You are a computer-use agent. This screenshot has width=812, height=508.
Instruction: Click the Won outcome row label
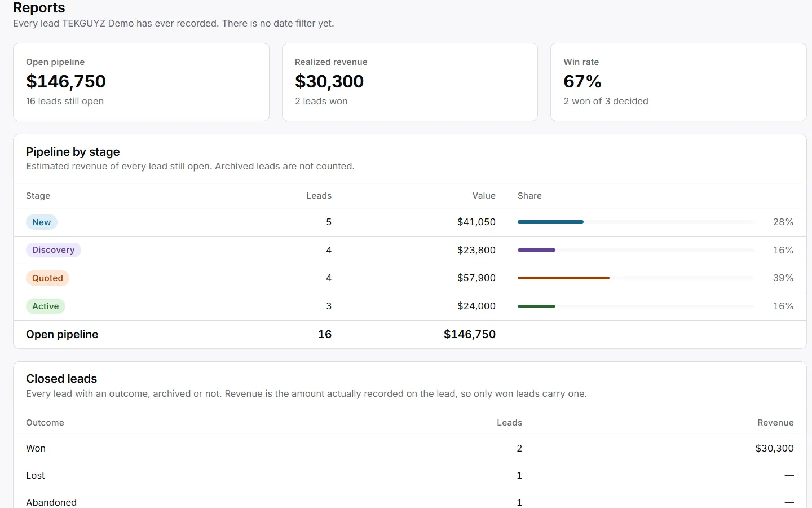pos(36,448)
